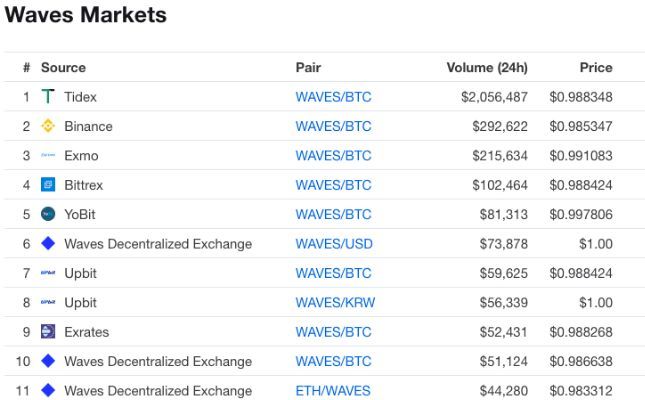Click the Bittrex logo icon

[x=48, y=185]
